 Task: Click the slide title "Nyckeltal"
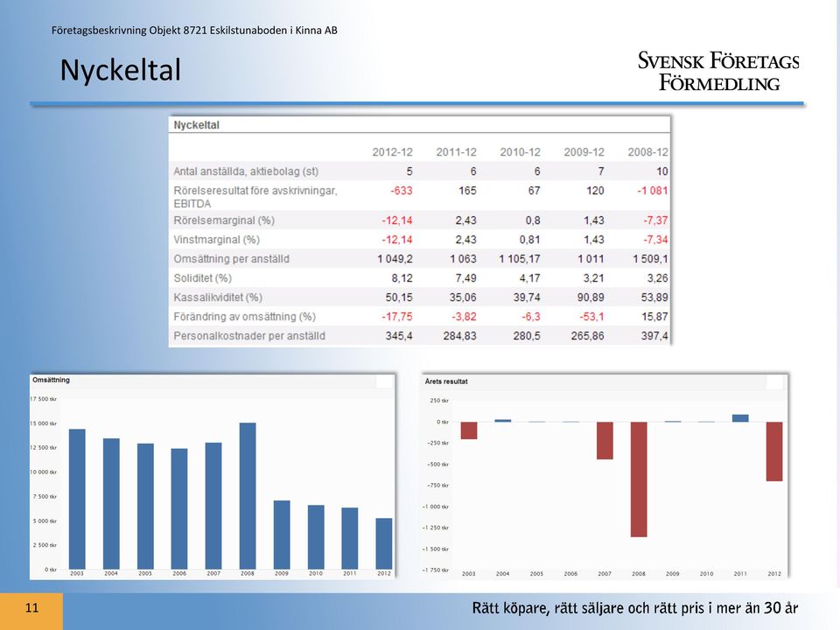pos(121,70)
